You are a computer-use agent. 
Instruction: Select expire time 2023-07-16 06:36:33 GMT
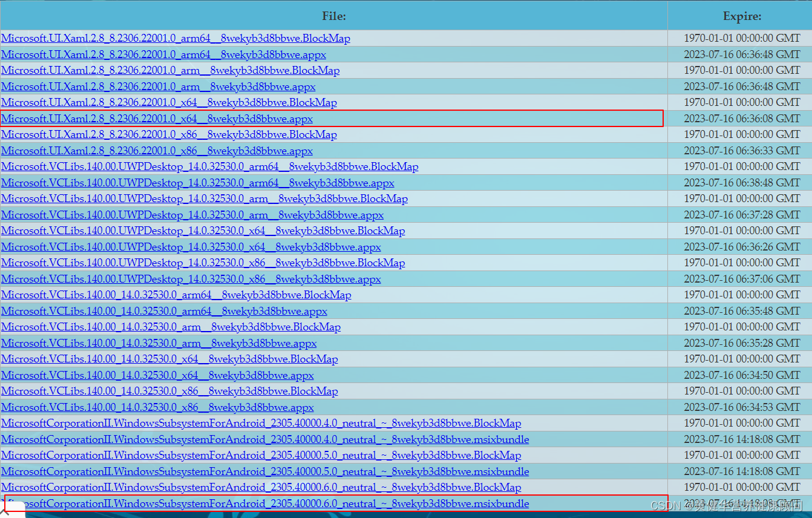742,151
